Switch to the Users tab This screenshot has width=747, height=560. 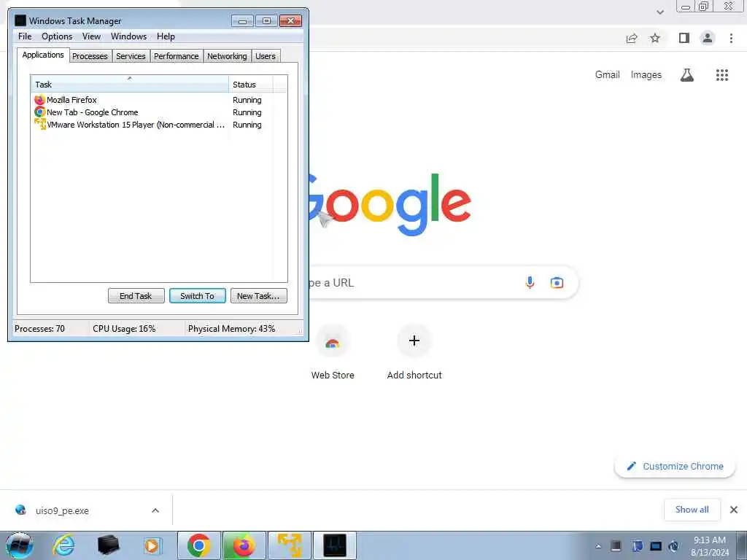(266, 56)
